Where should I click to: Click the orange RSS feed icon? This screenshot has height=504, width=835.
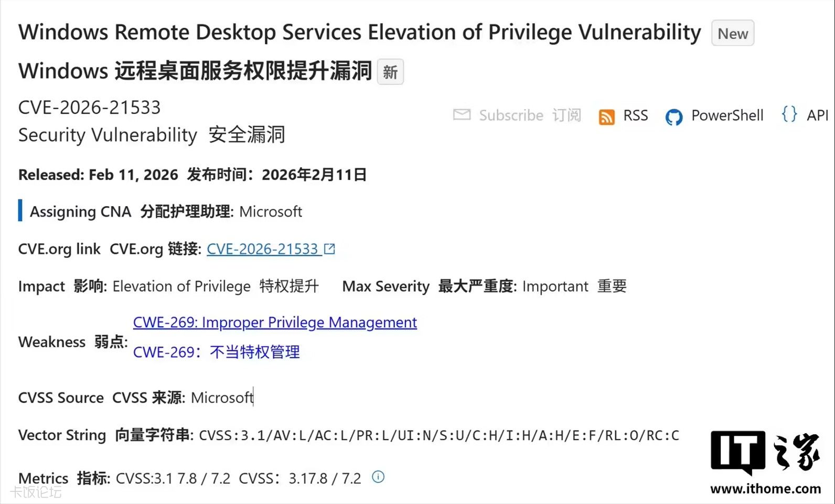tap(606, 116)
